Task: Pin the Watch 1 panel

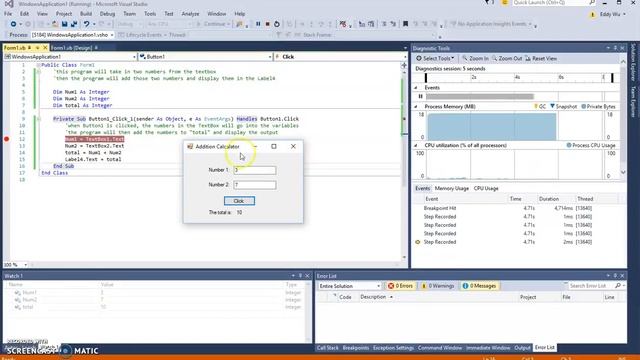Action: click(300, 276)
